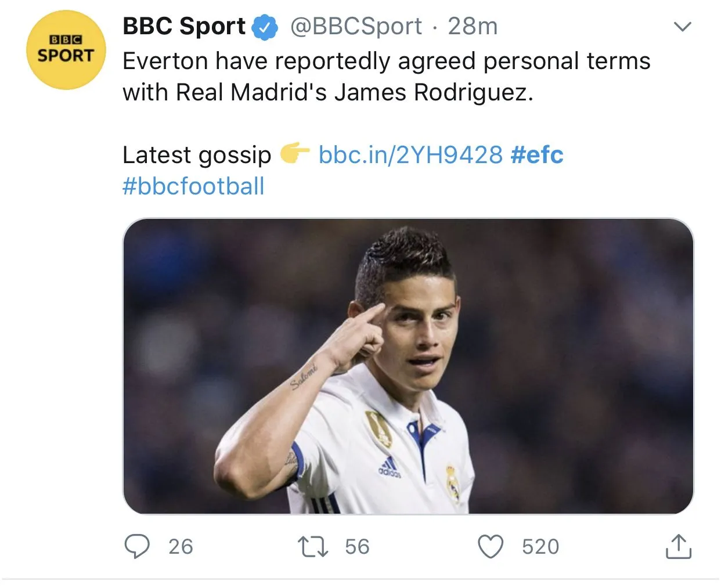Open the #efc hashtag
This screenshot has height=588, width=721.
(x=537, y=155)
